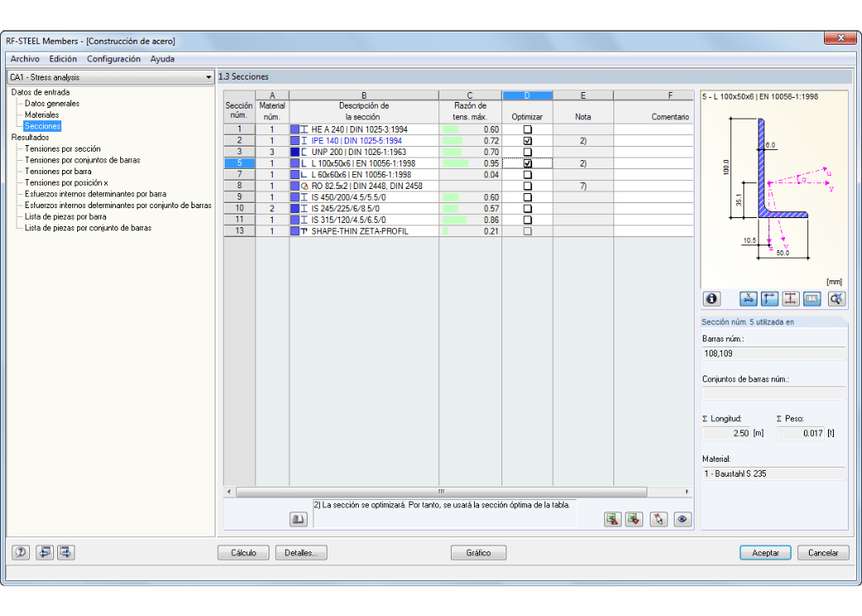This screenshot has width=862, height=616.
Task: Select row header for section 13
Action: tap(240, 231)
